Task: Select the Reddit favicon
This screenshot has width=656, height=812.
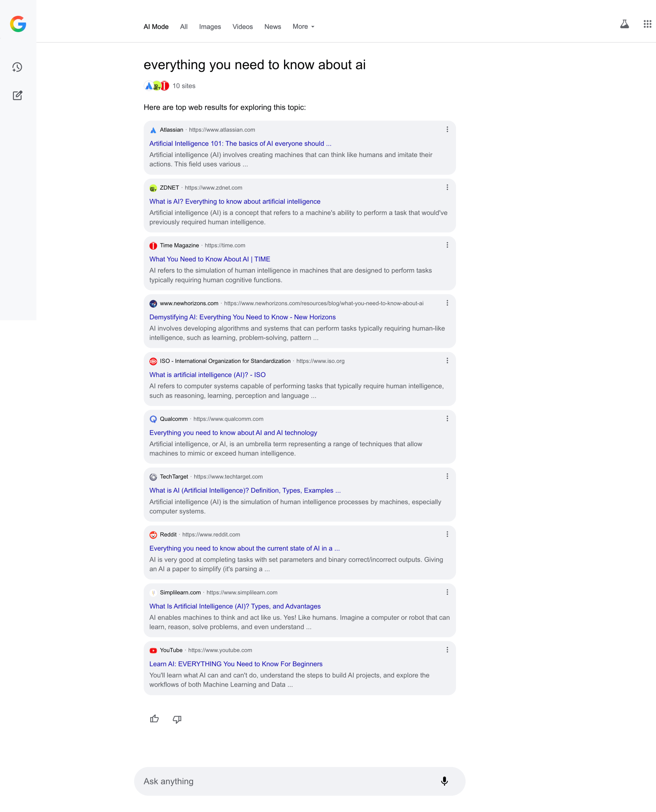Action: click(x=153, y=535)
